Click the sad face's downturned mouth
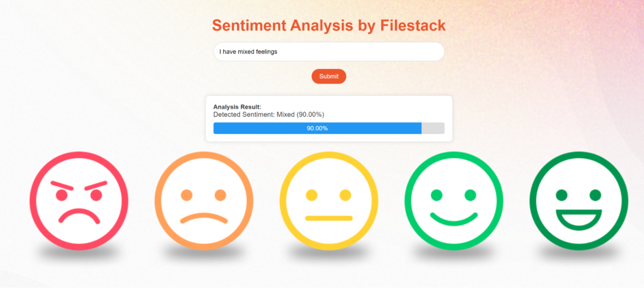The height and width of the screenshot is (288, 644). pos(204,218)
